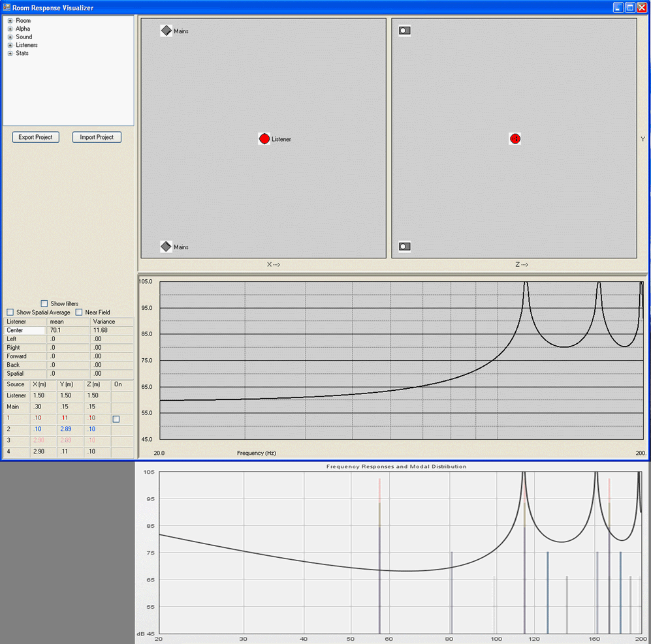
Task: Maximize the Room Response Visualizer window
Action: point(630,7)
